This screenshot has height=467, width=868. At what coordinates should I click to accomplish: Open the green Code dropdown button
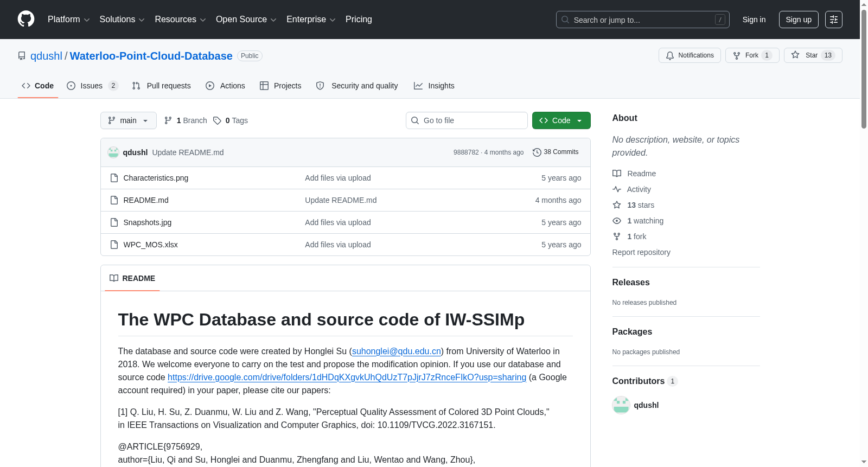coord(561,120)
